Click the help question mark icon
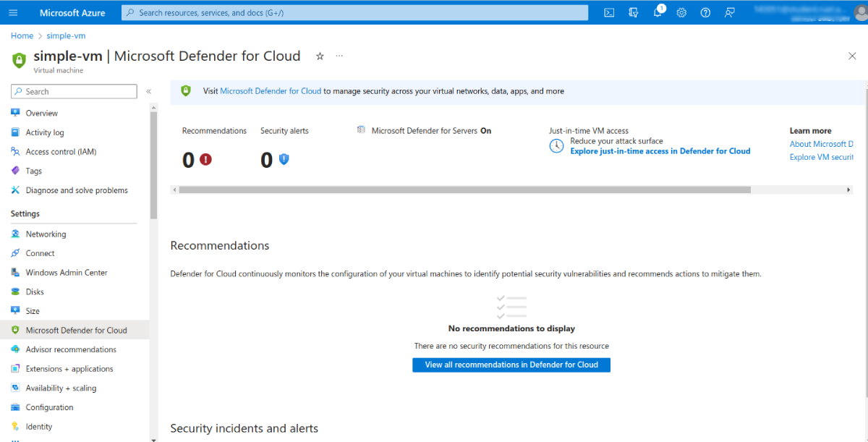This screenshot has height=442, width=868. [705, 13]
